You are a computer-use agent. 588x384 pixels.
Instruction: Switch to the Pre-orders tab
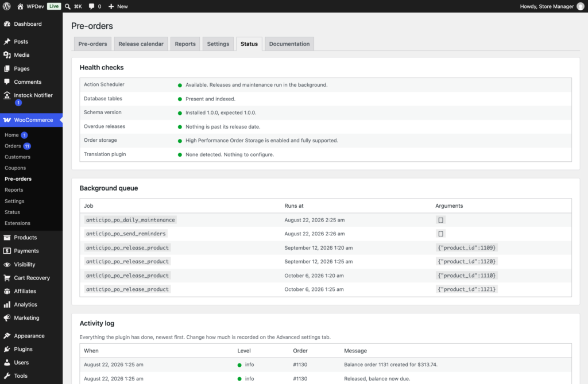pos(92,44)
